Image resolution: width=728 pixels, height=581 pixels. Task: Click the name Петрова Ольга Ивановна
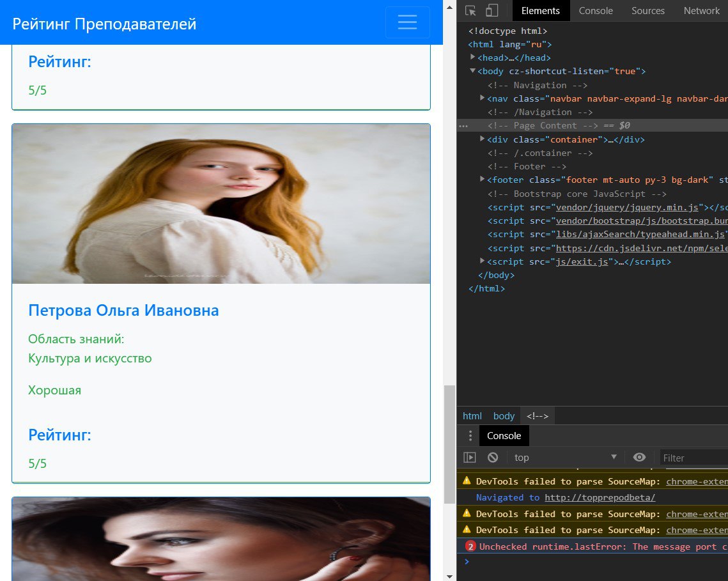tap(123, 310)
